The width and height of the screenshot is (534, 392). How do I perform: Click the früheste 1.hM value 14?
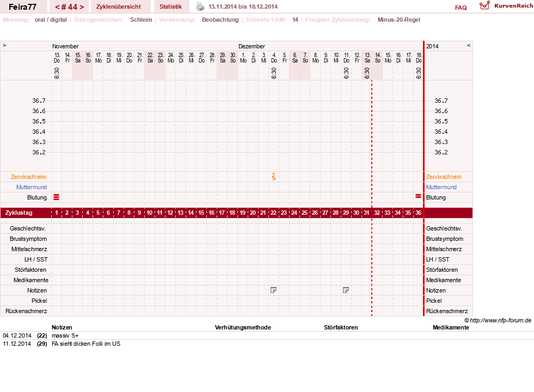coord(295,20)
